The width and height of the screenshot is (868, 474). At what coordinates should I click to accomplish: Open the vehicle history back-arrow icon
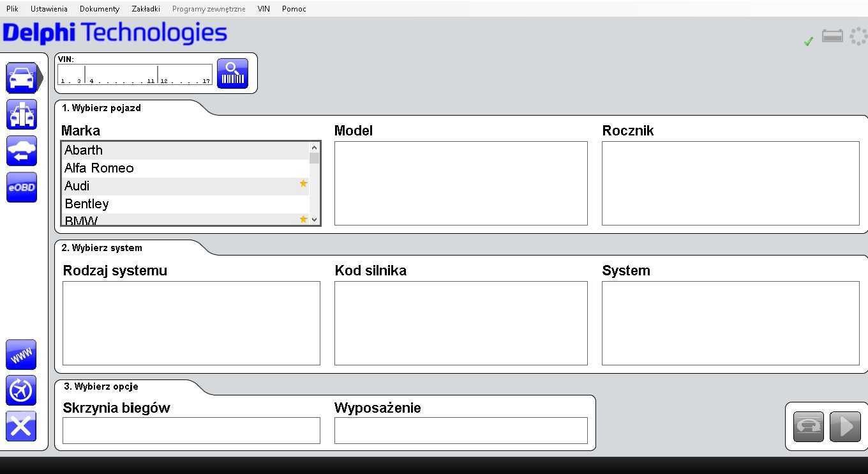coord(22,151)
